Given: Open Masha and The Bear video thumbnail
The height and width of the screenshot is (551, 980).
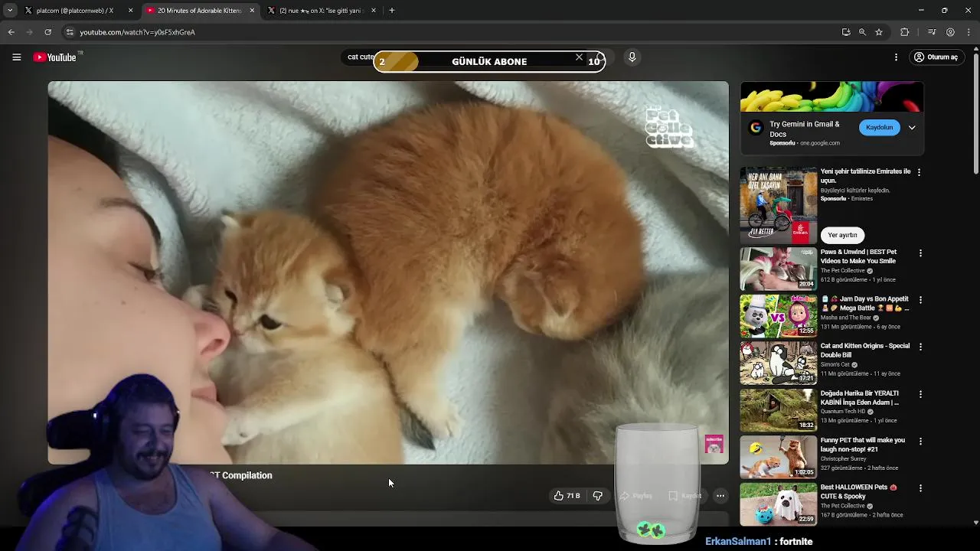Looking at the screenshot, I should [x=778, y=315].
